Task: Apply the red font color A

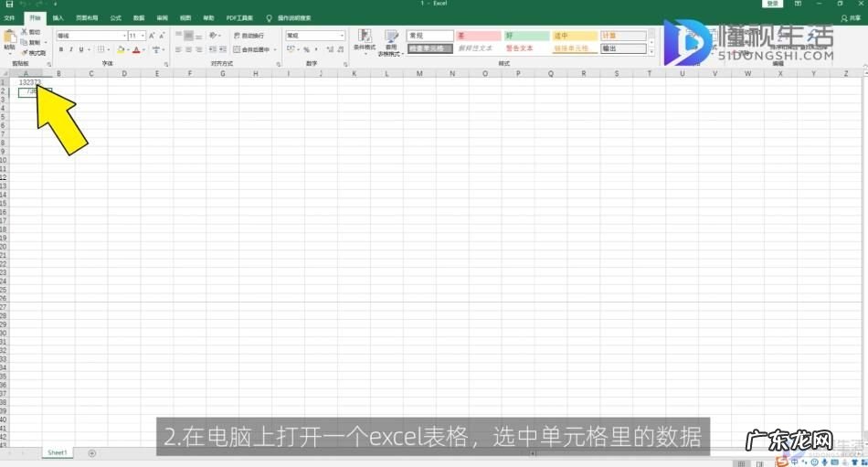Action: [x=136, y=50]
